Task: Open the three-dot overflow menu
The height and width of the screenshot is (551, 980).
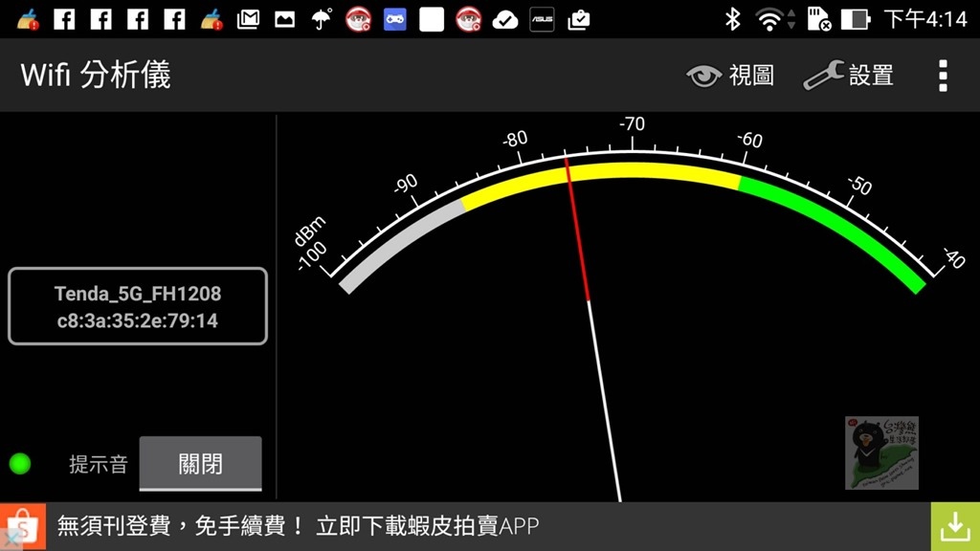Action: [x=943, y=76]
